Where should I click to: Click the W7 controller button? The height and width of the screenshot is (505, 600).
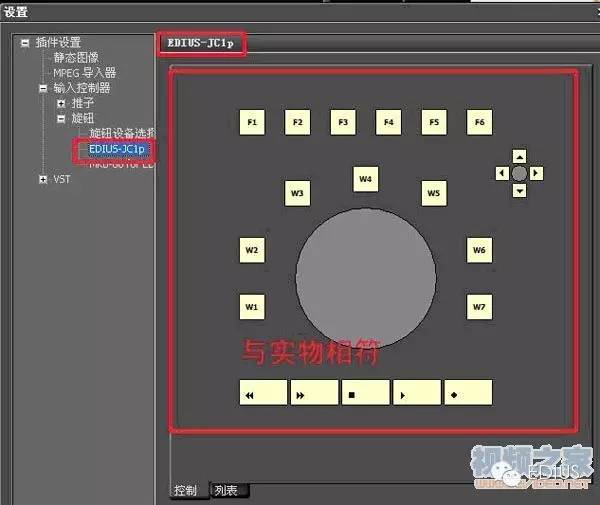pos(479,307)
